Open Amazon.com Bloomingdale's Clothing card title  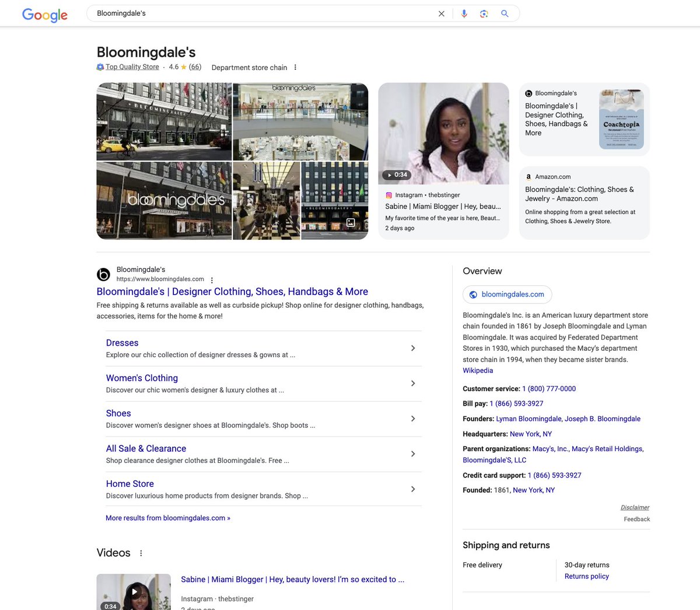coord(579,194)
